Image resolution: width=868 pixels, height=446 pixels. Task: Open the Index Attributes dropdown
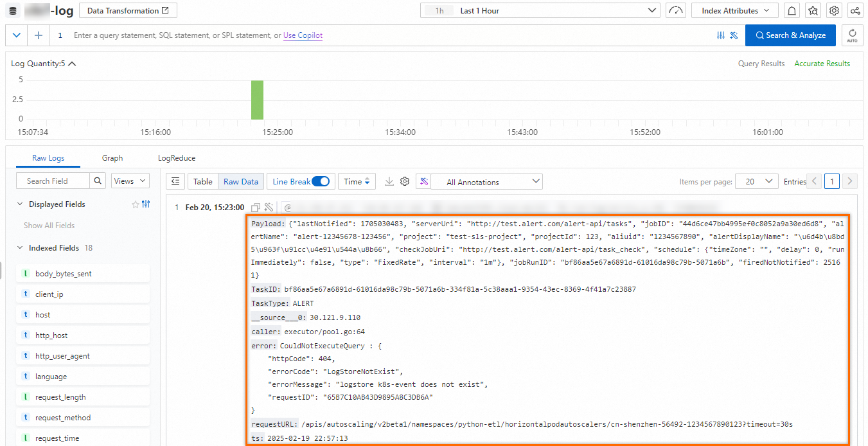(x=734, y=10)
